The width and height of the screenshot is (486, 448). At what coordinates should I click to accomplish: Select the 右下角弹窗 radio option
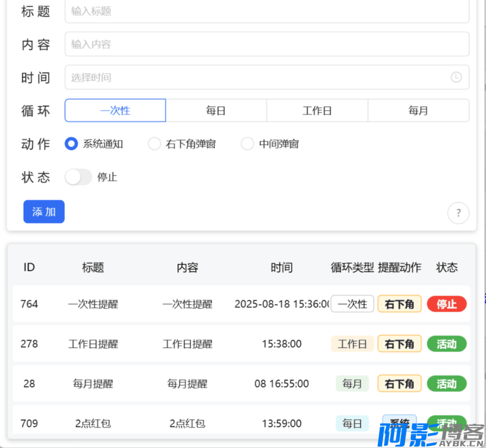(x=154, y=144)
